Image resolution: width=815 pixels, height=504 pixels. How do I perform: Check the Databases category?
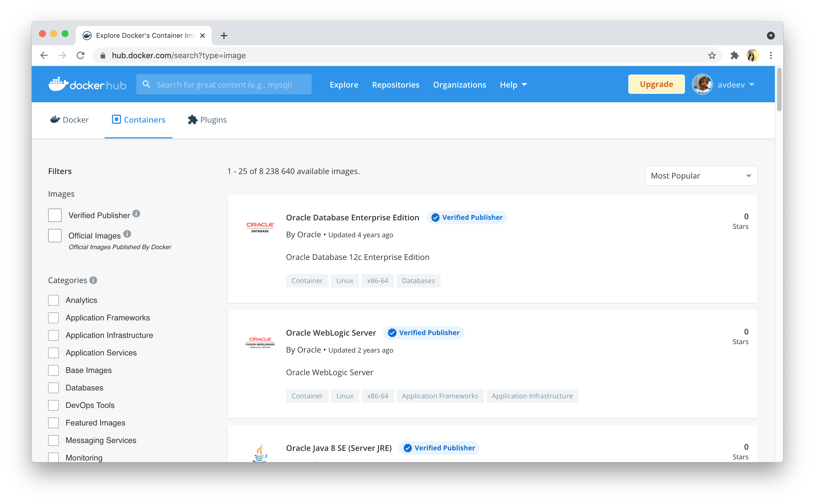(53, 388)
